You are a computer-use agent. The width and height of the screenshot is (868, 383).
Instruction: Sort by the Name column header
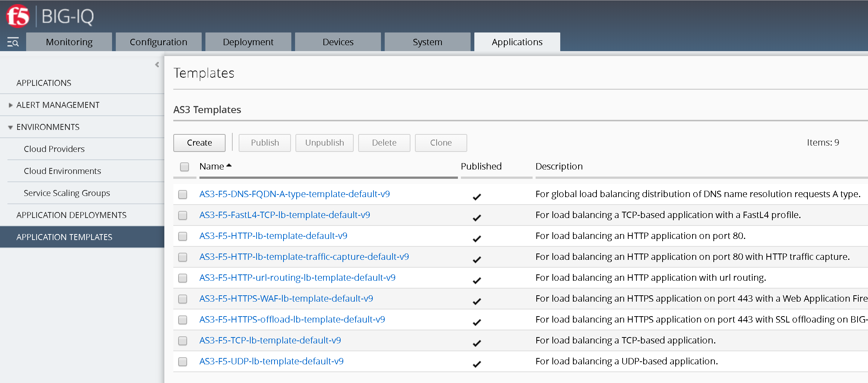tap(211, 166)
